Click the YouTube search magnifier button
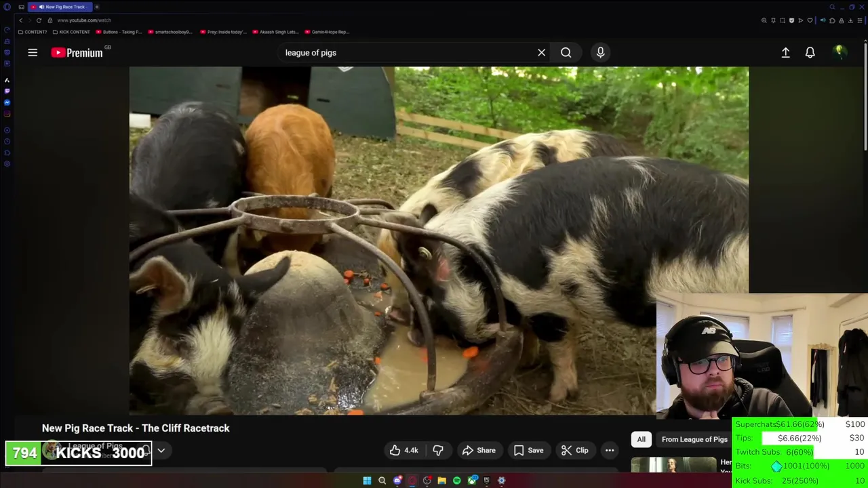The height and width of the screenshot is (488, 868). pyautogui.click(x=566, y=52)
